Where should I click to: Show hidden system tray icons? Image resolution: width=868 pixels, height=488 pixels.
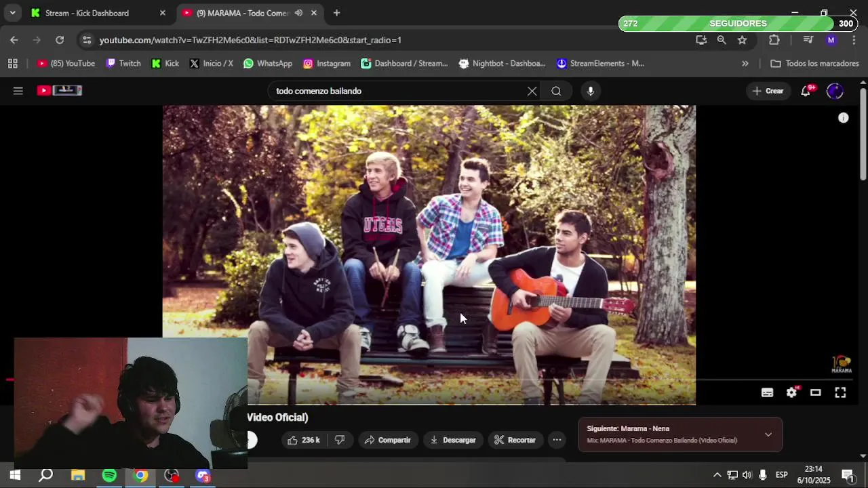click(717, 475)
